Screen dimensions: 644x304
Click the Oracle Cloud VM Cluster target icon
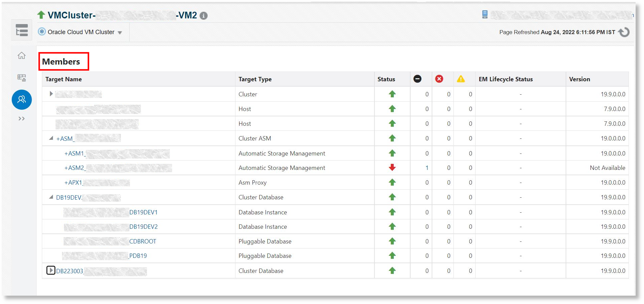point(42,32)
